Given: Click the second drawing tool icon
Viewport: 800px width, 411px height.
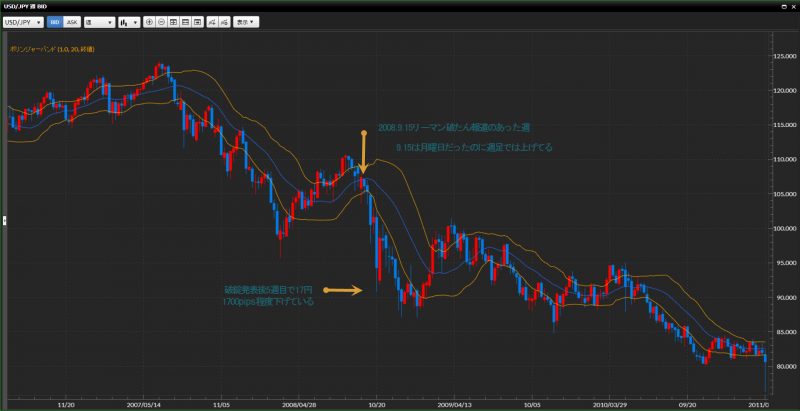Looking at the screenshot, I should click(x=224, y=21).
